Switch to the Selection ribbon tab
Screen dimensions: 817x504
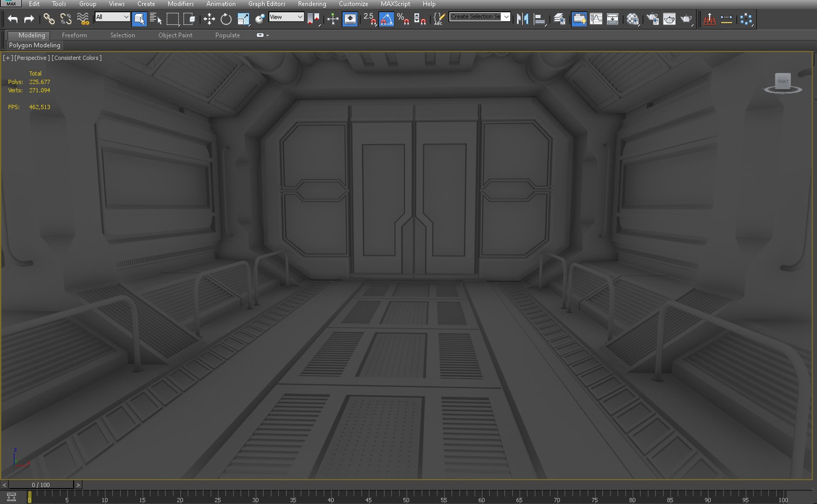tap(122, 35)
